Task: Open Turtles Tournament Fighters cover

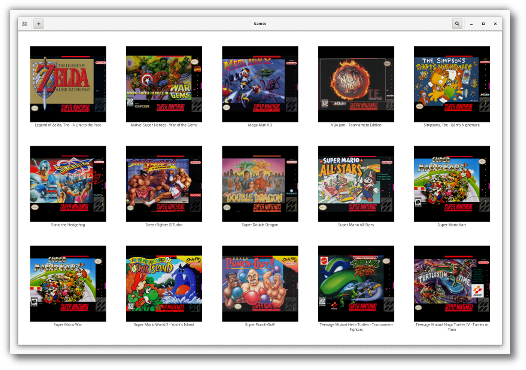Action: point(356,284)
